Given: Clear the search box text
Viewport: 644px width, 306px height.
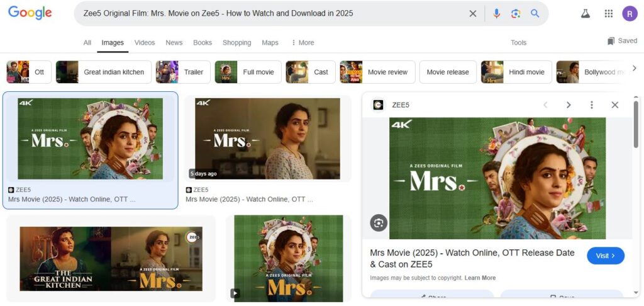Looking at the screenshot, I should tap(473, 13).
